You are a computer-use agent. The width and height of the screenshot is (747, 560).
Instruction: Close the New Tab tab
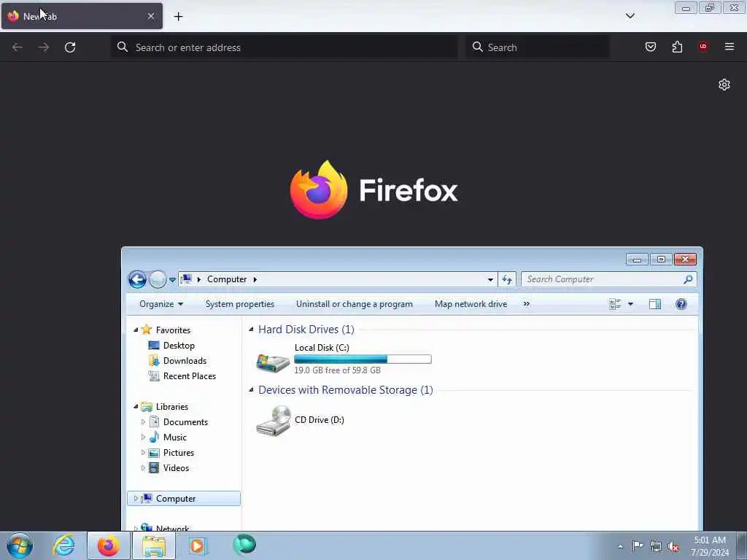pos(151,16)
